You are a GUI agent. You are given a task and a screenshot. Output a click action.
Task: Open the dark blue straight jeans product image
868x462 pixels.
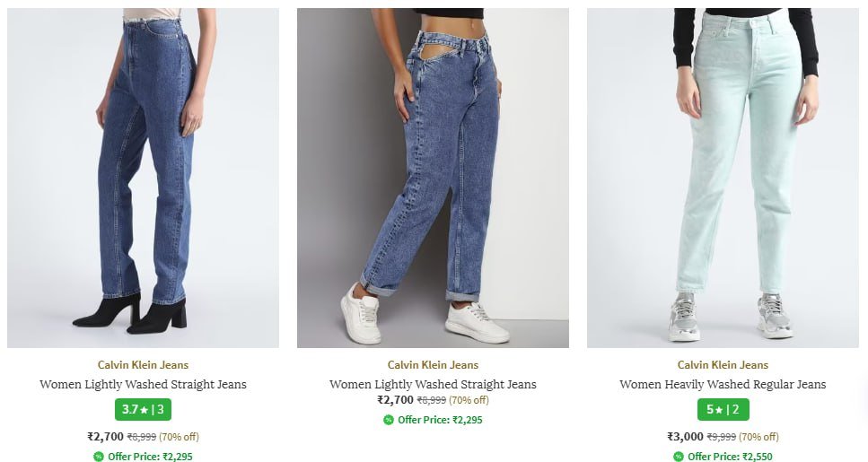pyautogui.click(x=143, y=178)
